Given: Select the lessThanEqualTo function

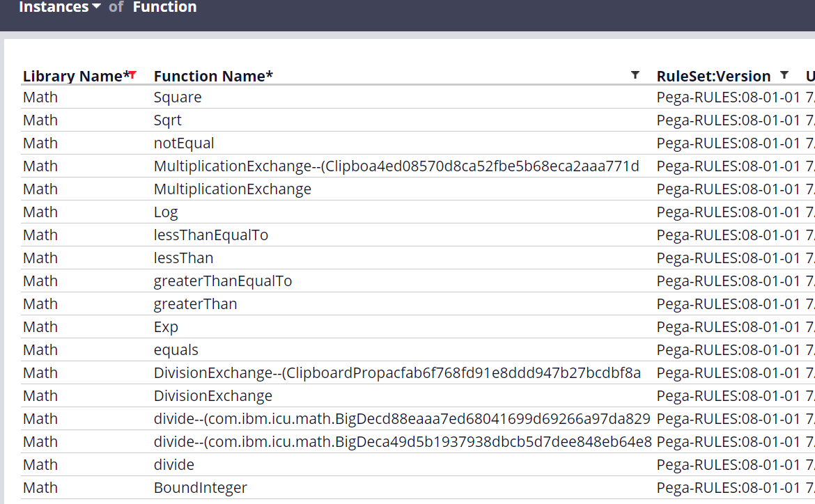Looking at the screenshot, I should pyautogui.click(x=210, y=235).
